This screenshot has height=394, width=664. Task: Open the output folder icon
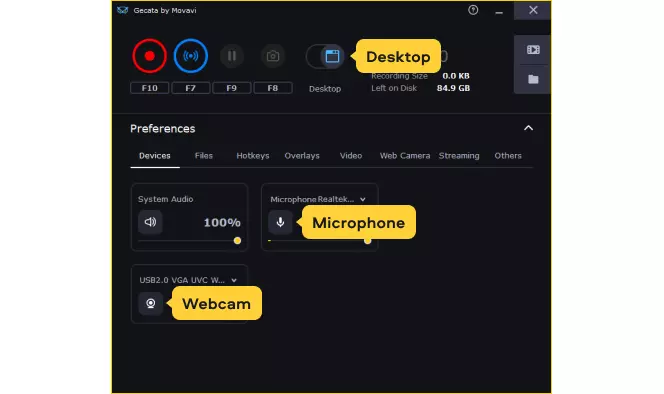tap(533, 79)
